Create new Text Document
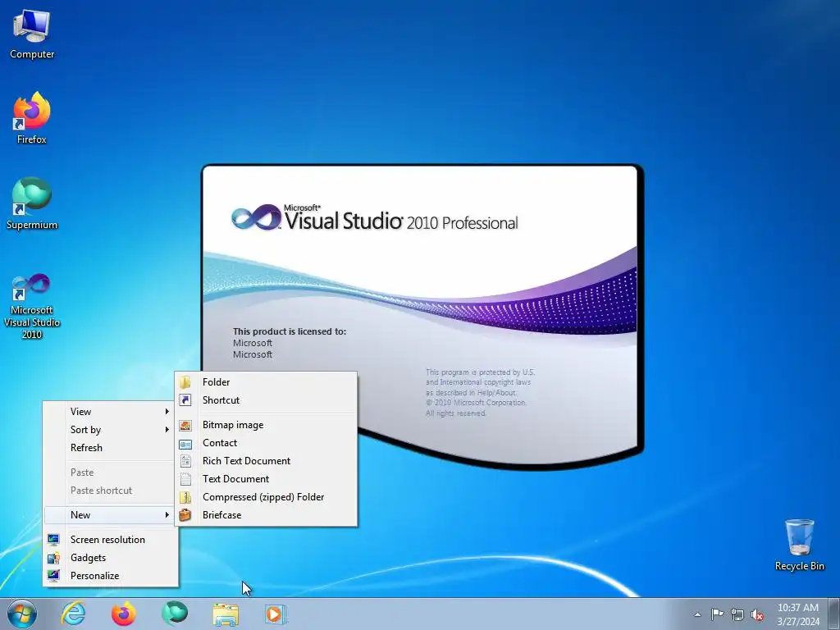 (x=266, y=479)
